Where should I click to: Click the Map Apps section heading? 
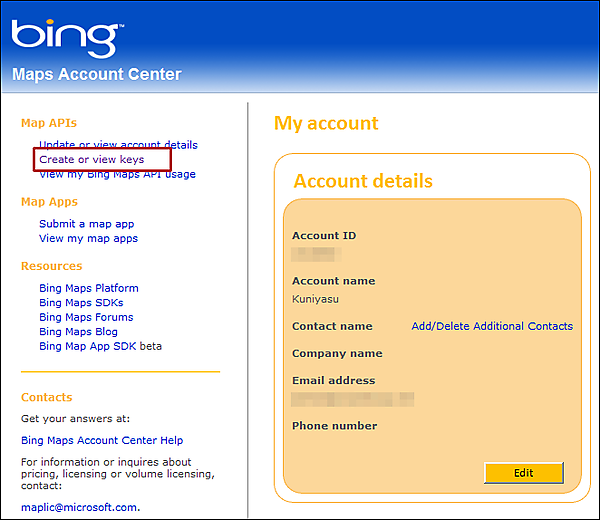point(49,202)
